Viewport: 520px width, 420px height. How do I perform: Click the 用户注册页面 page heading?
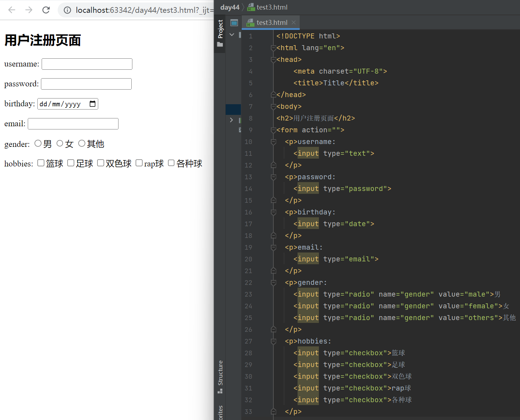point(43,40)
